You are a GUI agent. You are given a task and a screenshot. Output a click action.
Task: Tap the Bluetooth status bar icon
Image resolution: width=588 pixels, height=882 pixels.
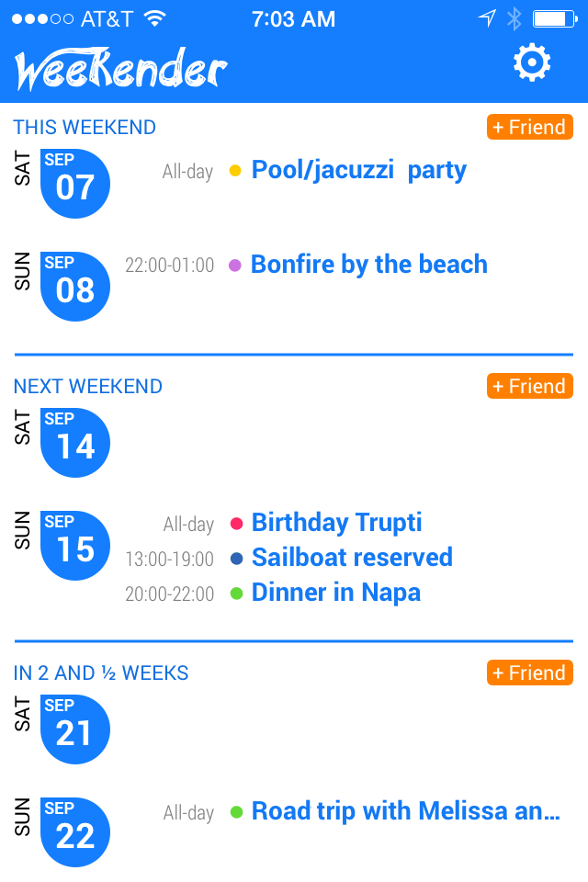(514, 19)
